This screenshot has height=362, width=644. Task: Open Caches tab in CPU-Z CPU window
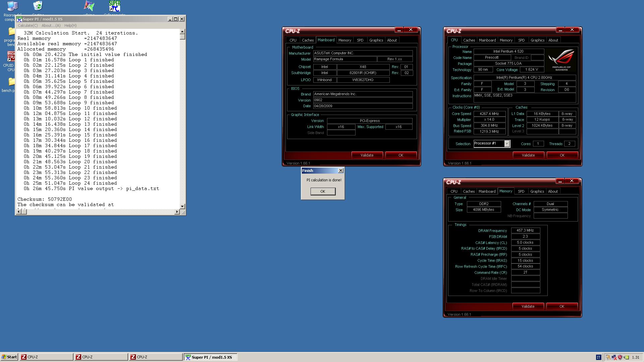click(x=469, y=40)
